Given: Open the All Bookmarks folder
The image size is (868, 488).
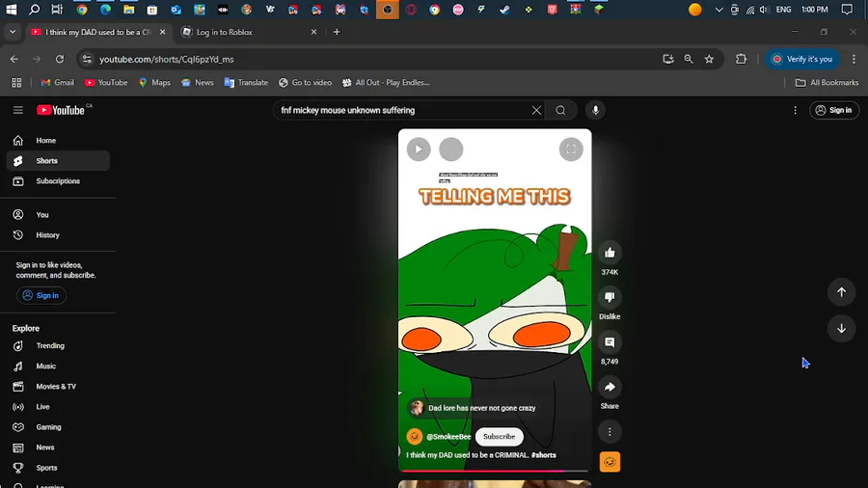Looking at the screenshot, I should [827, 82].
